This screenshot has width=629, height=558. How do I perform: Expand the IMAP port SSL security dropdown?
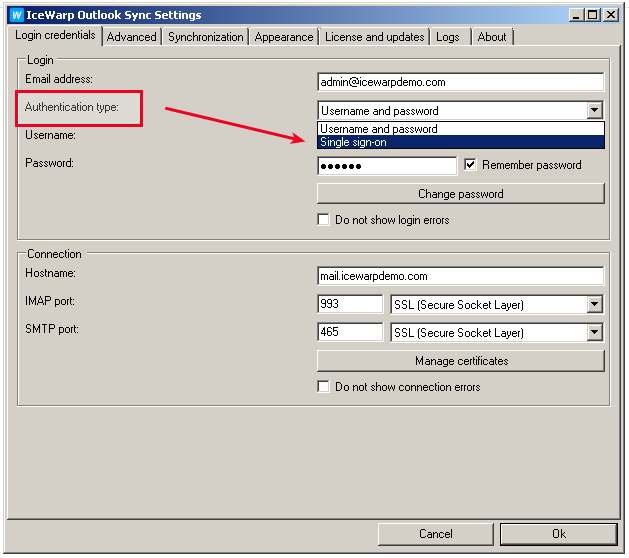595,304
